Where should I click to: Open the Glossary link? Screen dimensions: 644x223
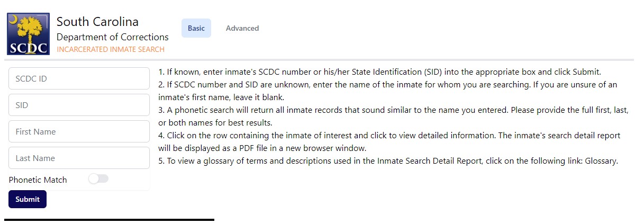pyautogui.click(x=601, y=161)
